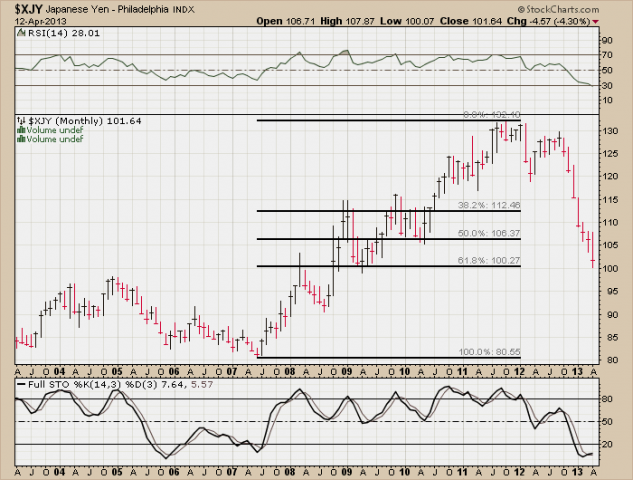The image size is (633, 480).
Task: Click the 30 label on the RSI axis
Action: pyautogui.click(x=607, y=85)
